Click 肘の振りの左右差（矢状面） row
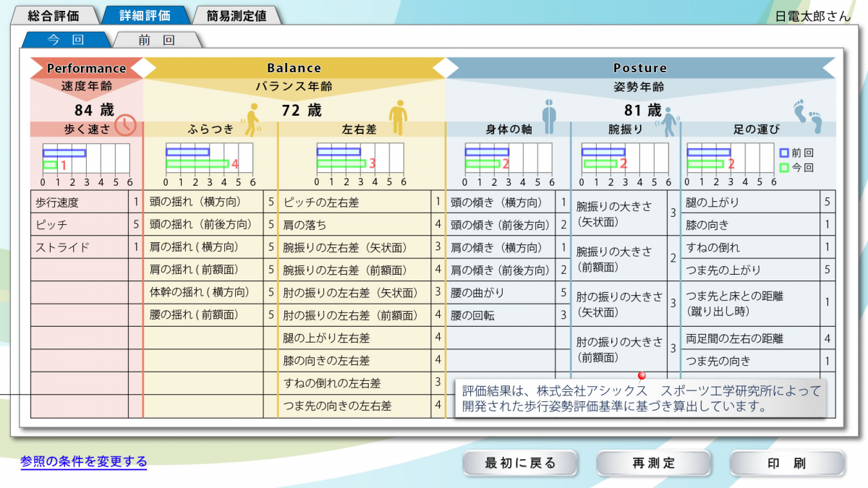Viewport: 868px width, 488px height. tap(361, 292)
